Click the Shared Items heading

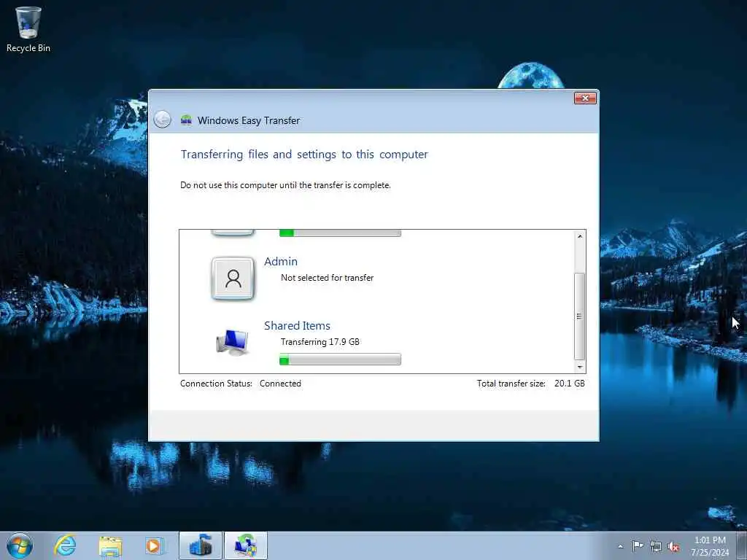(x=298, y=326)
